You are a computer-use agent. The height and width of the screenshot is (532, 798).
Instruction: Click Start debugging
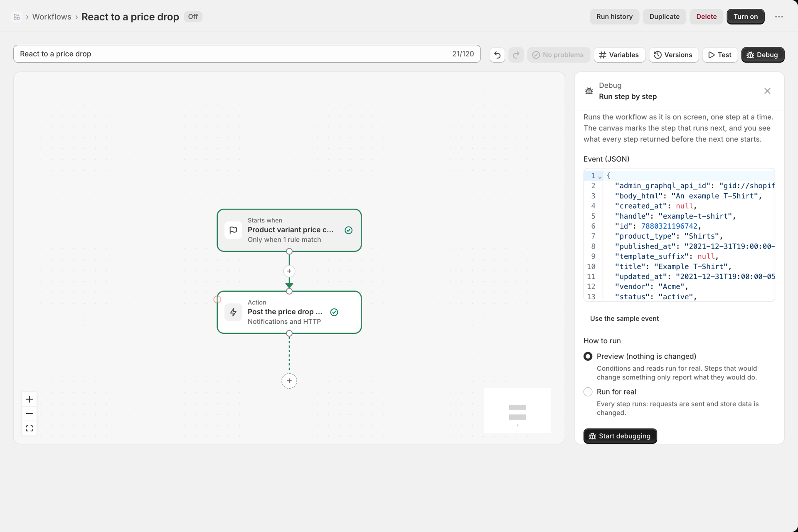click(x=620, y=436)
